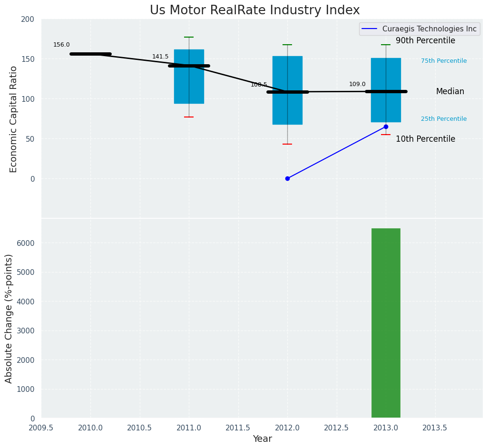Viewport: 488px width, 448px height.
Task: Select the blue data point at 2012
Action: 288,178
